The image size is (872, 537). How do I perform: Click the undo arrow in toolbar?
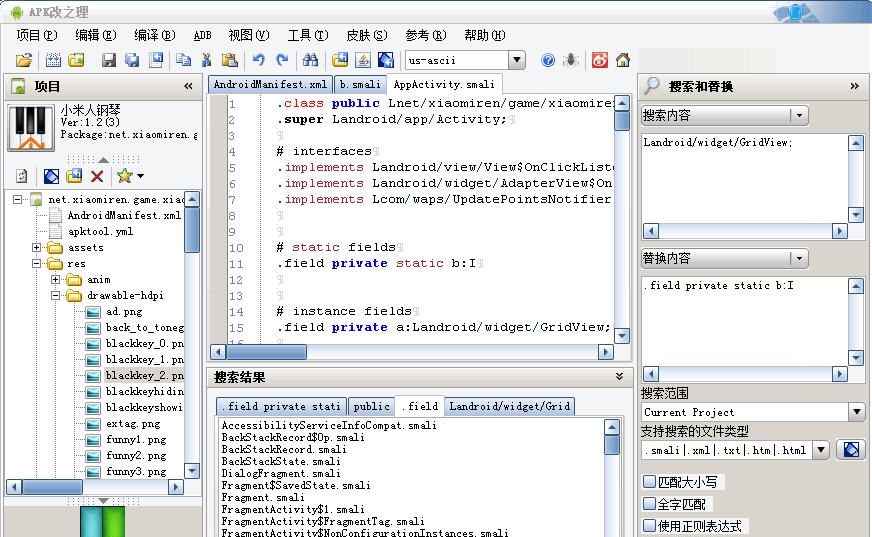coord(259,60)
